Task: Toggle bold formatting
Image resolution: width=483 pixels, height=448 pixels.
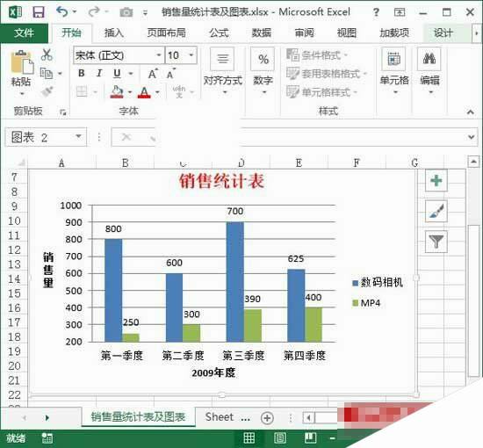Action: click(82, 73)
